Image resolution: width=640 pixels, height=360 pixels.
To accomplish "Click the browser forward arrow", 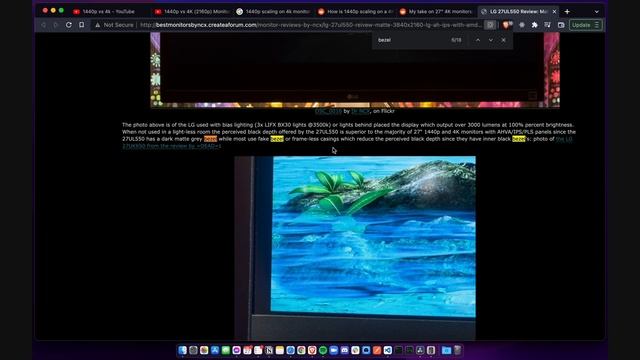I will [x=56, y=25].
